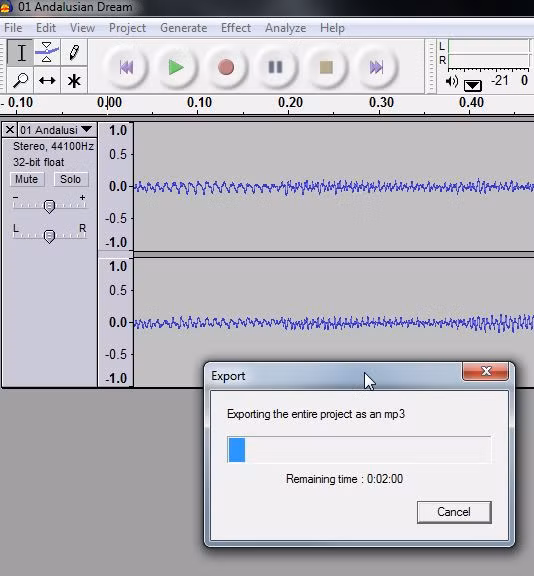The width and height of the screenshot is (534, 576).
Task: Select the Zoom magnifier tool
Action: click(x=20, y=80)
